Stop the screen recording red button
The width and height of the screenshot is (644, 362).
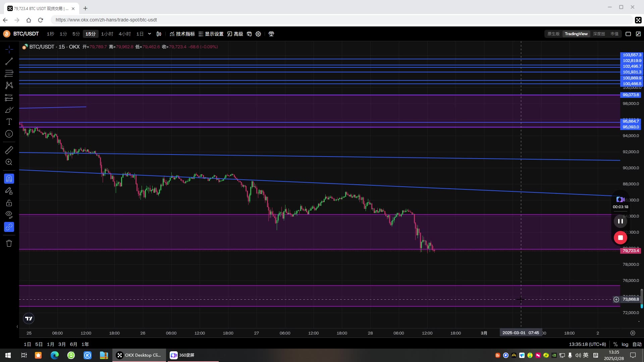pos(620,238)
